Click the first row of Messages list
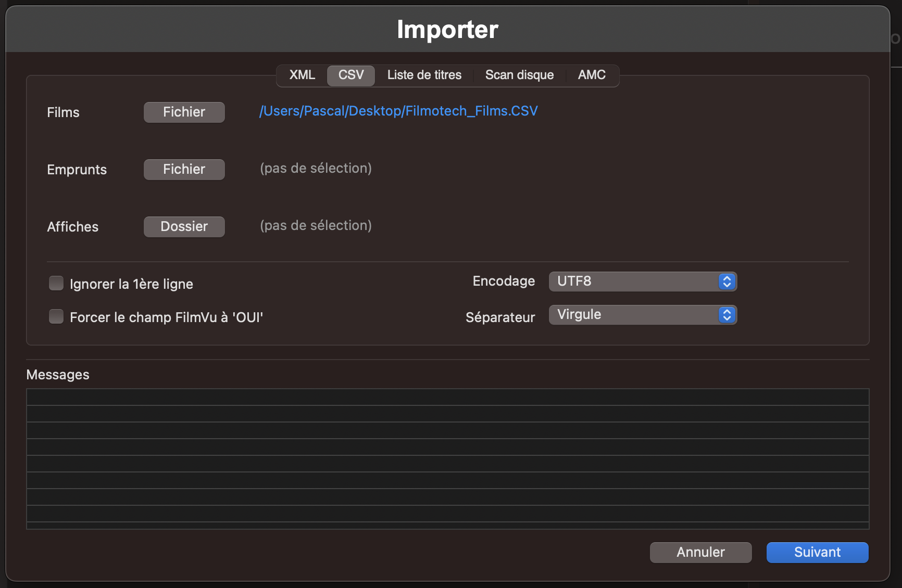This screenshot has height=588, width=902. tap(447, 397)
